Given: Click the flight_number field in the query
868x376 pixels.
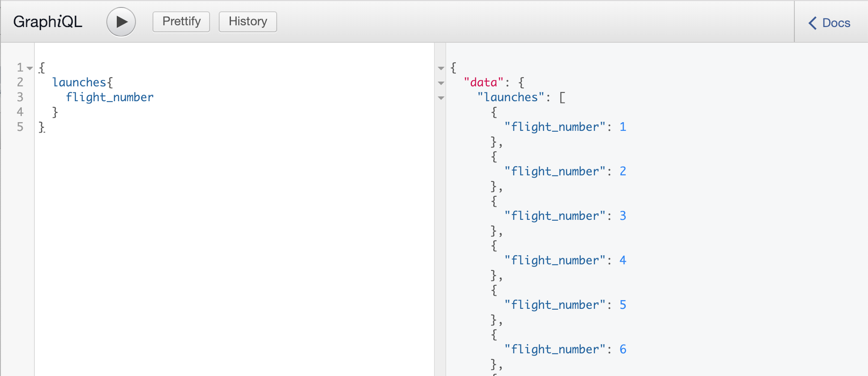Looking at the screenshot, I should [109, 97].
